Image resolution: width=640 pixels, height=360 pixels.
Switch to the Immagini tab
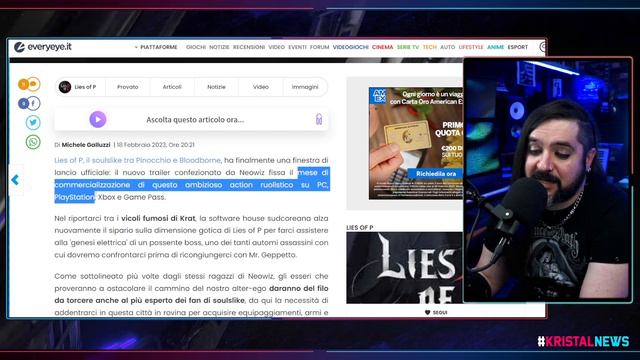[x=305, y=87]
